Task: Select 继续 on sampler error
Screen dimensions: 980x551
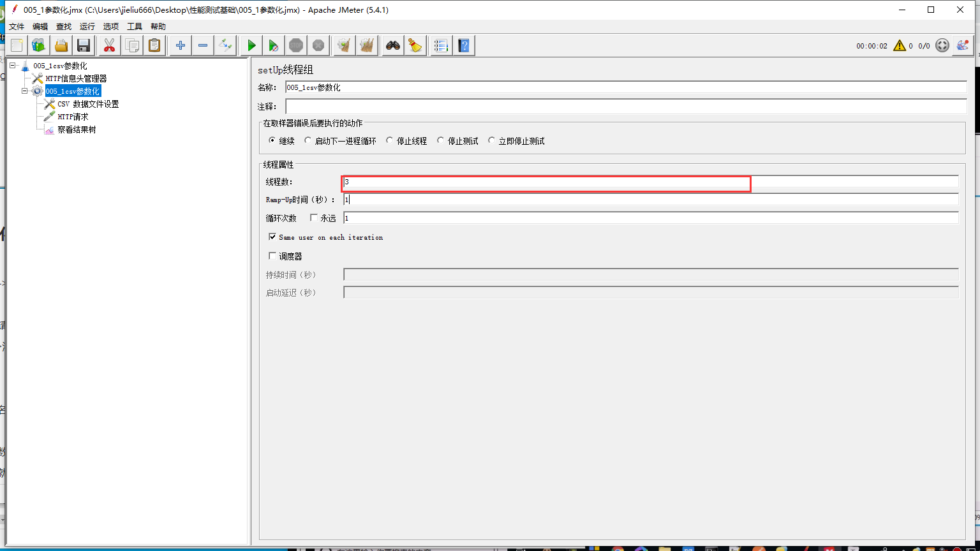Action: coord(281,141)
